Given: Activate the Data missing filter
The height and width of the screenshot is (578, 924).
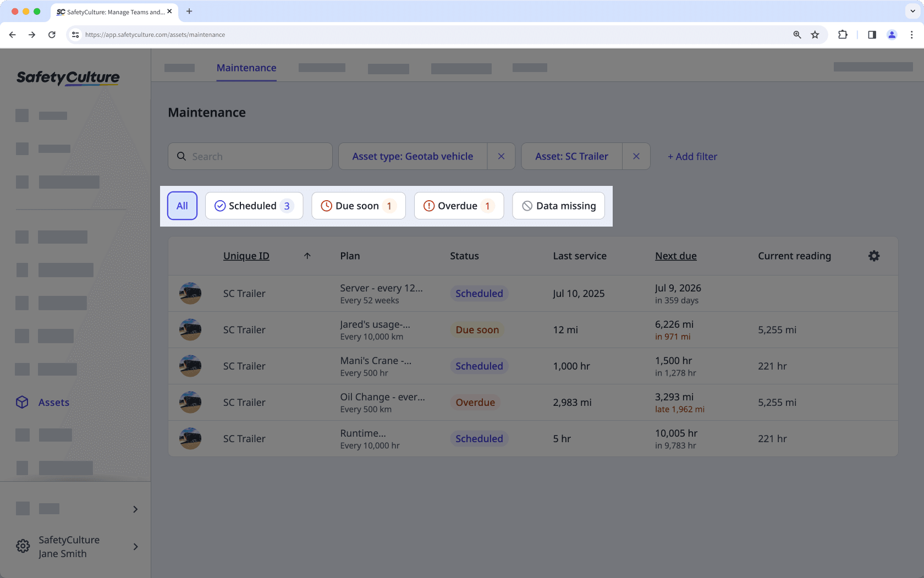Looking at the screenshot, I should click(558, 206).
